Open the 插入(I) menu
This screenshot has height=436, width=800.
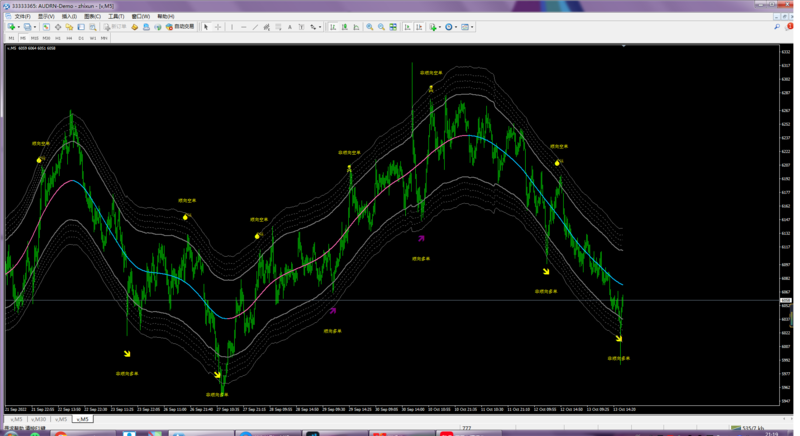coord(69,16)
